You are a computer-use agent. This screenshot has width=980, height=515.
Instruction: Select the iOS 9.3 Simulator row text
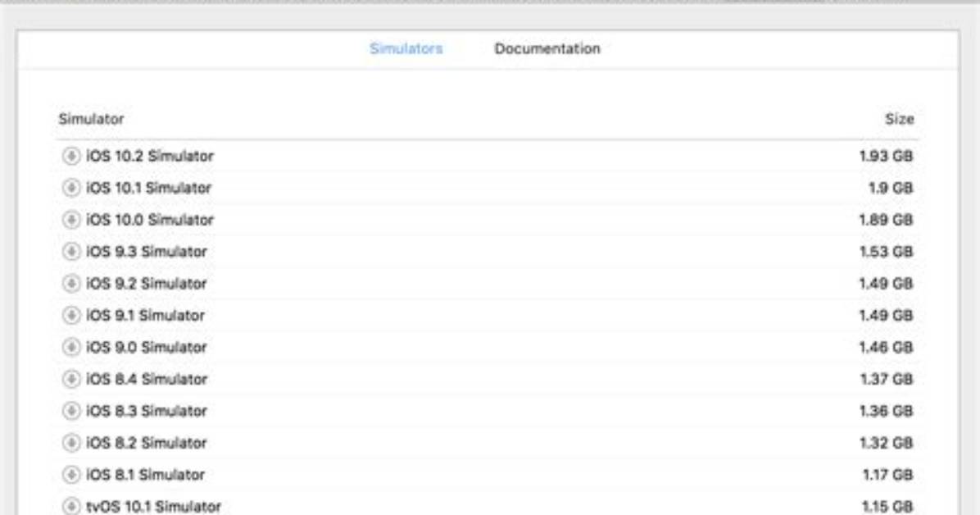tap(146, 252)
